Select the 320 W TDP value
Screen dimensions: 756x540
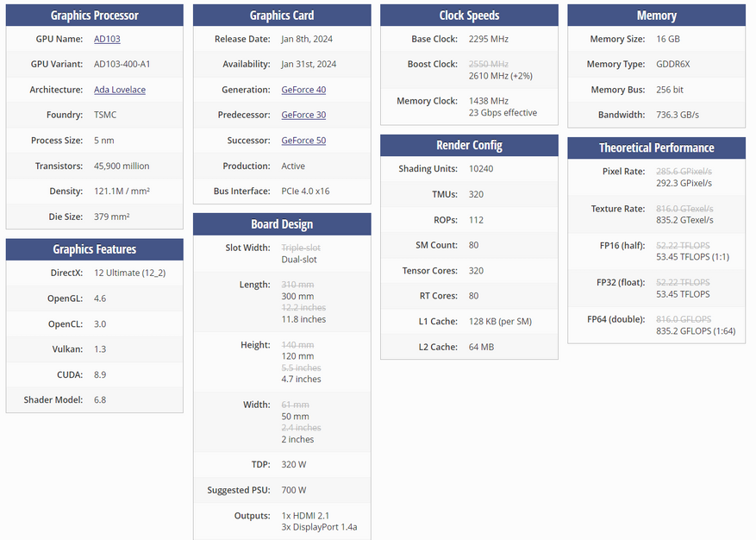click(294, 465)
